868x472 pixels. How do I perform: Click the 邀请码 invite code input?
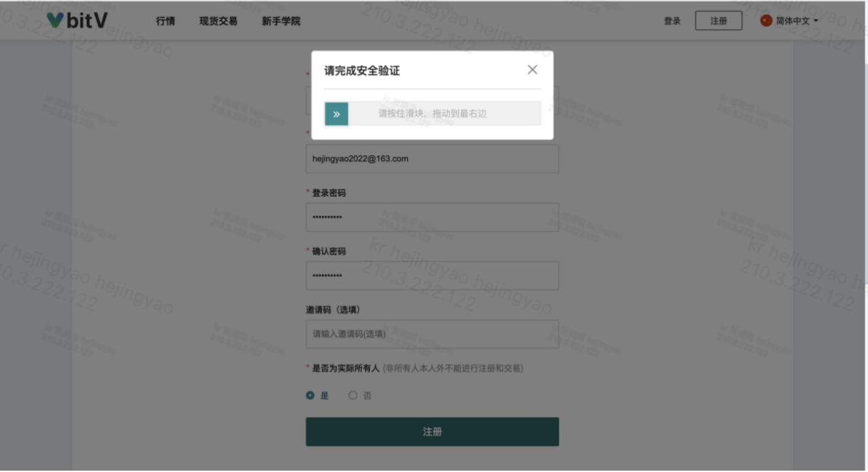point(432,334)
